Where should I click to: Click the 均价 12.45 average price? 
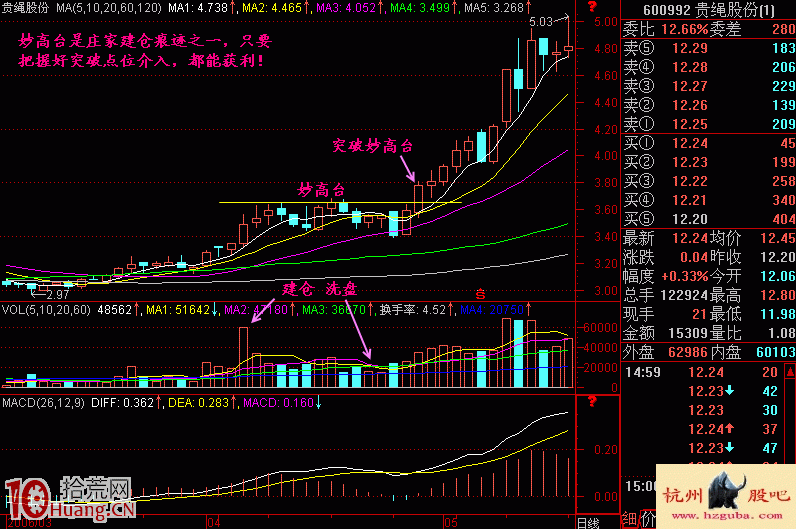click(x=752, y=238)
